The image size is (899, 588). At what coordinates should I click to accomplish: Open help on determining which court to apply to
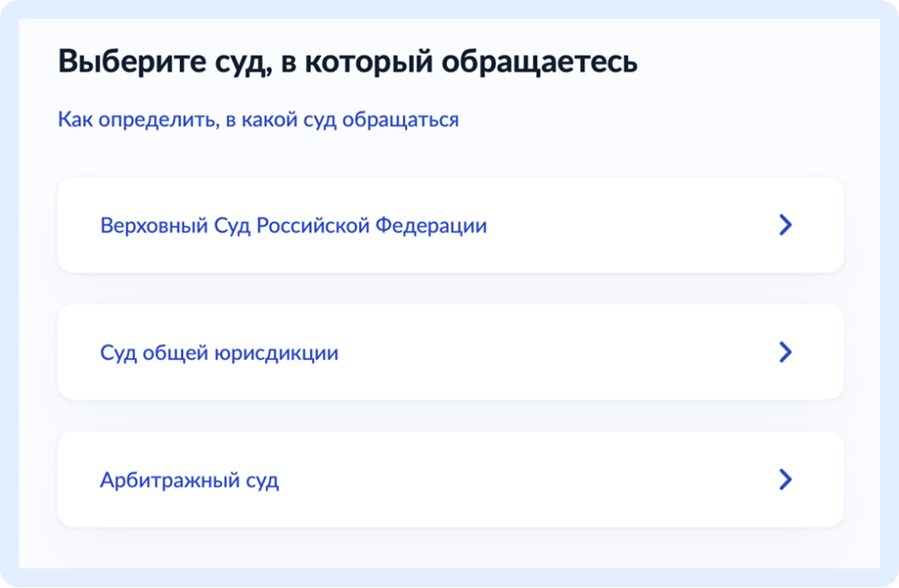[x=258, y=119]
